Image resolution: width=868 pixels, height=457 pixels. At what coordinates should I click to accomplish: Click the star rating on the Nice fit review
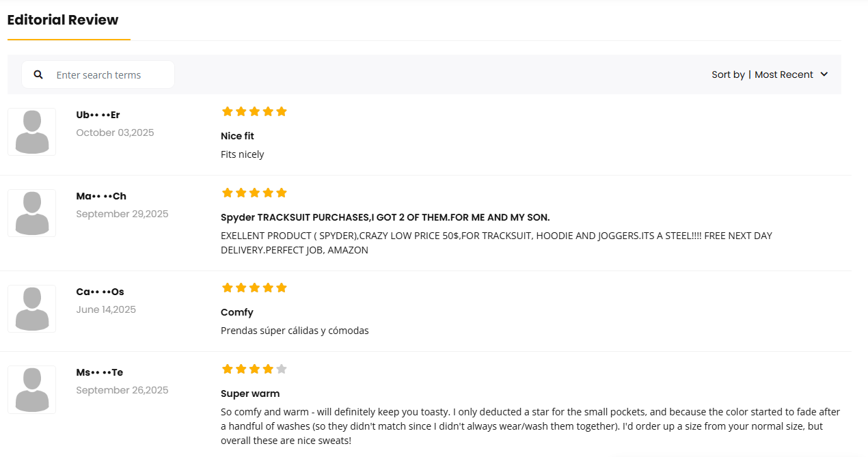(254, 111)
